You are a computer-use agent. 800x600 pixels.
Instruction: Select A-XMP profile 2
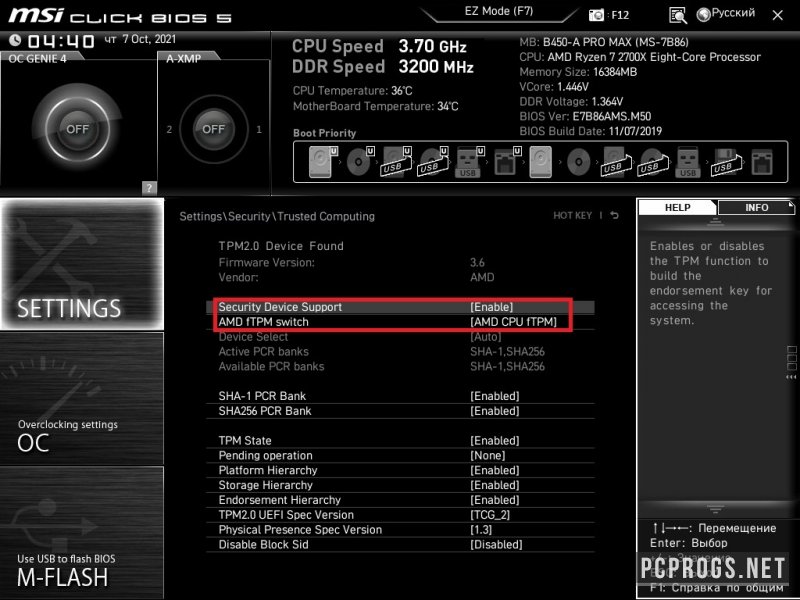pyautogui.click(x=169, y=130)
